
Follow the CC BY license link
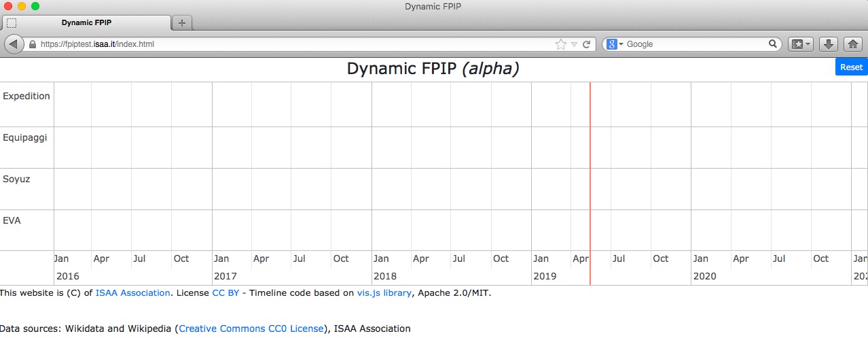pyautogui.click(x=225, y=293)
